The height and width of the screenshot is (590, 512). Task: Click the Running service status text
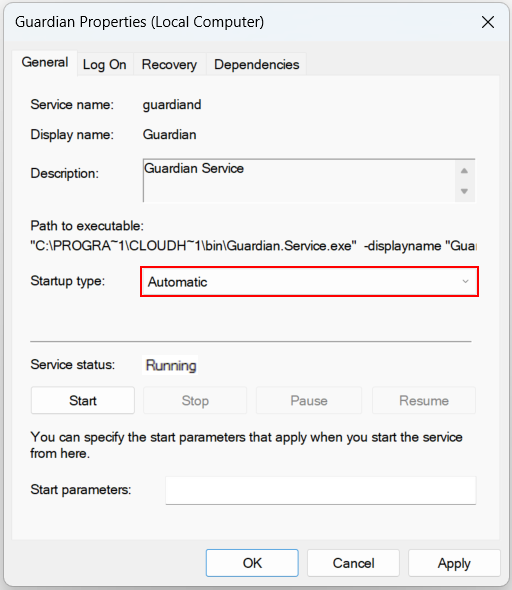click(x=171, y=365)
